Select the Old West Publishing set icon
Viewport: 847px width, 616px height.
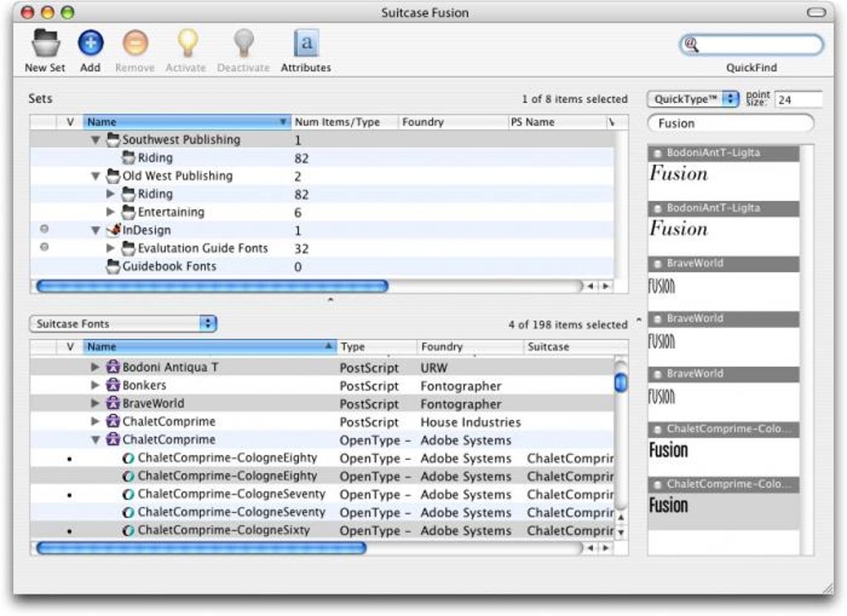coord(113,176)
